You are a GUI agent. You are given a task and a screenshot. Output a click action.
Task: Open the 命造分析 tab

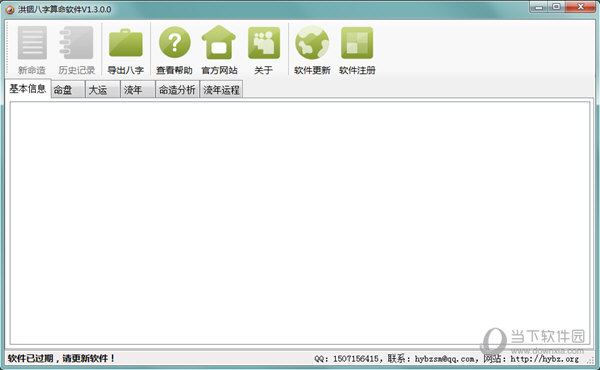pyautogui.click(x=177, y=90)
